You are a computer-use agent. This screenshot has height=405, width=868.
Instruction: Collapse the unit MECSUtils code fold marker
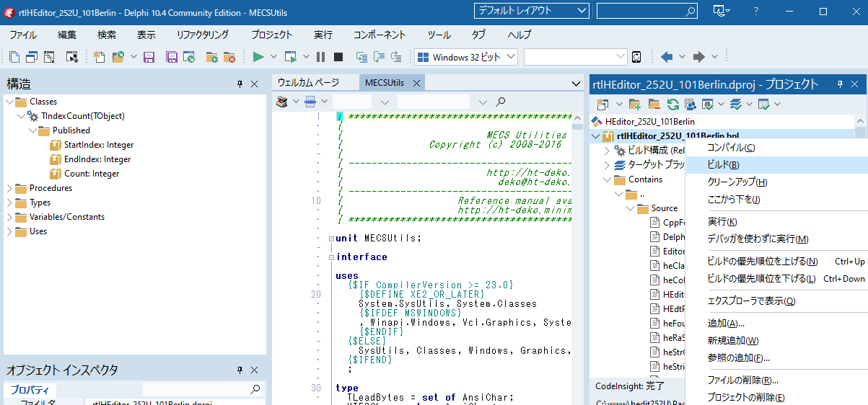[x=331, y=239]
